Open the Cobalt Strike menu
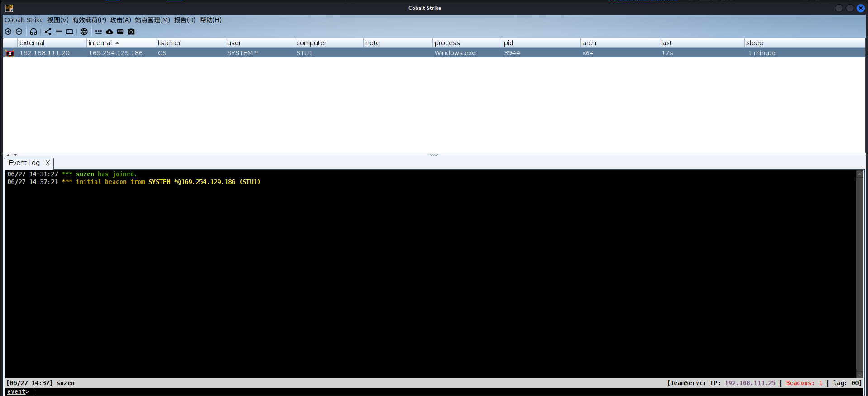 tap(24, 20)
